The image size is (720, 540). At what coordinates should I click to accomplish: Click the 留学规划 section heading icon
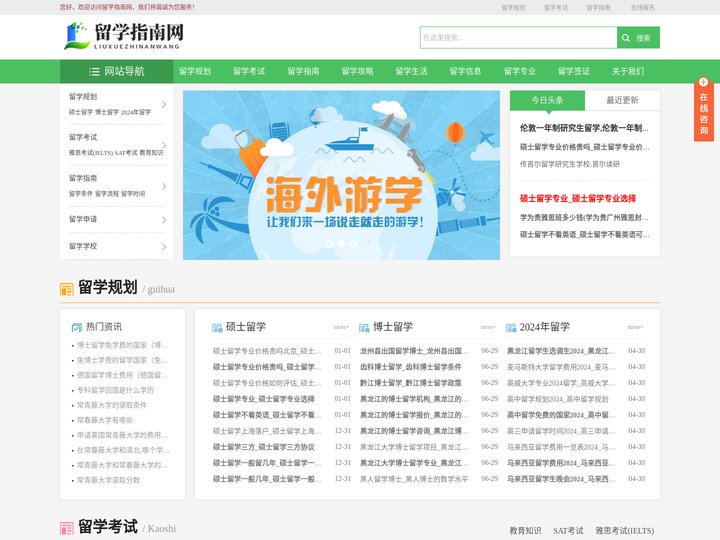coord(67,289)
